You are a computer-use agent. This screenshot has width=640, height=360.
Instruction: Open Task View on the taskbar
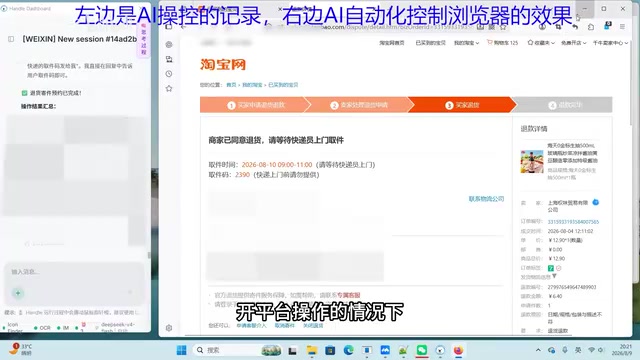293,350
